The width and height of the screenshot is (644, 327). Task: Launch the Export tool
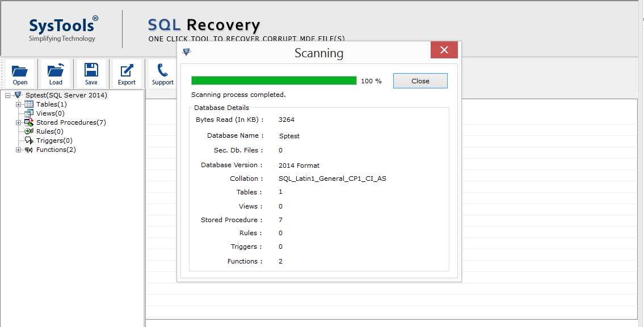tap(127, 74)
